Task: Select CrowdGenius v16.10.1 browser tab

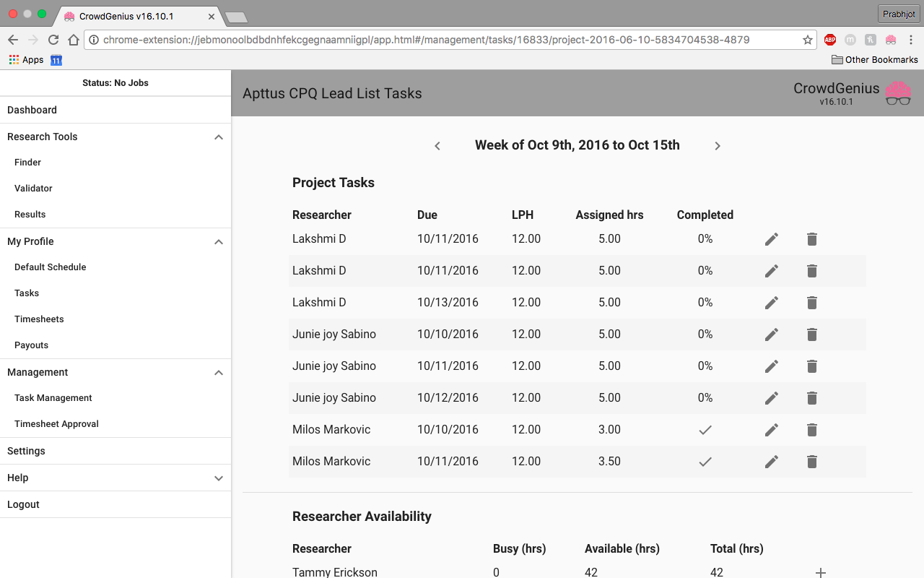Action: click(139, 15)
